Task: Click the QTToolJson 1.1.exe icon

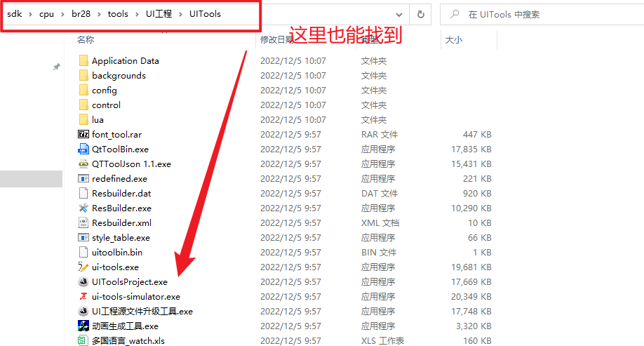Action: pos(83,164)
